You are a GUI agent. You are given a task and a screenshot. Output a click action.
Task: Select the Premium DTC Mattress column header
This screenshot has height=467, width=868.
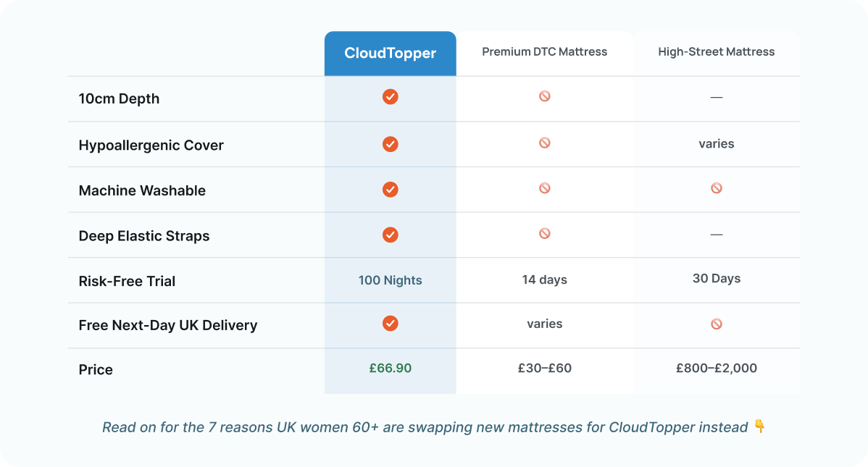click(x=545, y=52)
